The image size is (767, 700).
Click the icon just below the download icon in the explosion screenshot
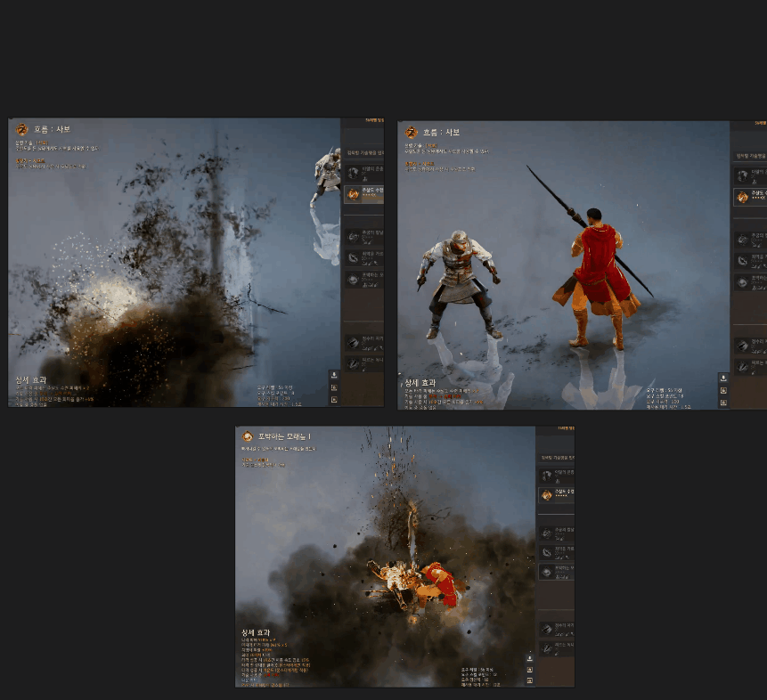tap(334, 387)
